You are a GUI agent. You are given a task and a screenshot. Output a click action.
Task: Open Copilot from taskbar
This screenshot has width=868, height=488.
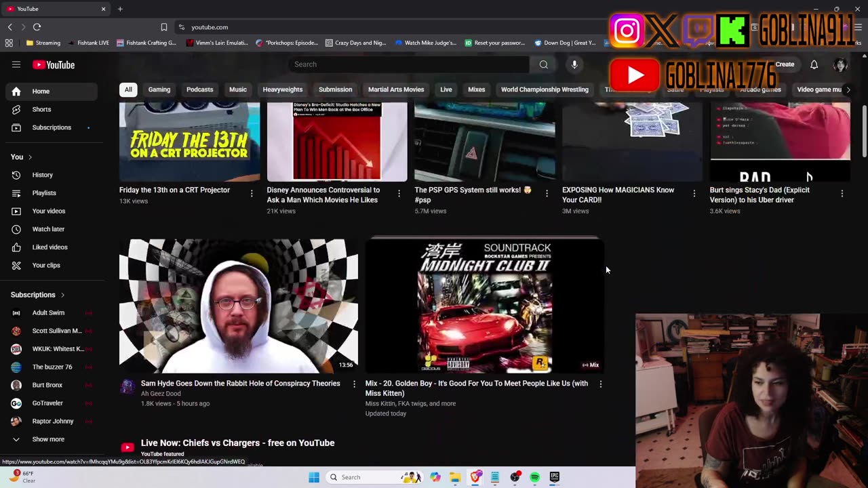tap(435, 477)
